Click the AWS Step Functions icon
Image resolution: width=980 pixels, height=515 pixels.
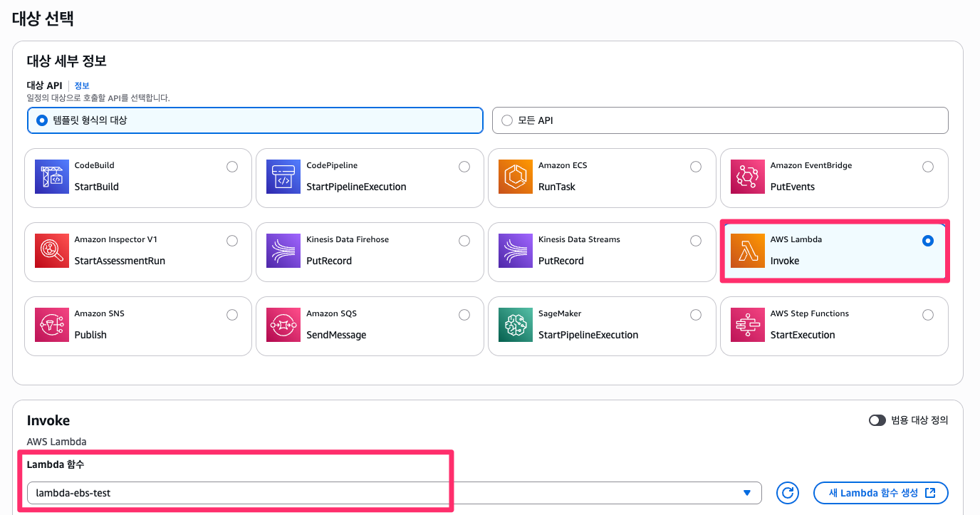(748, 325)
